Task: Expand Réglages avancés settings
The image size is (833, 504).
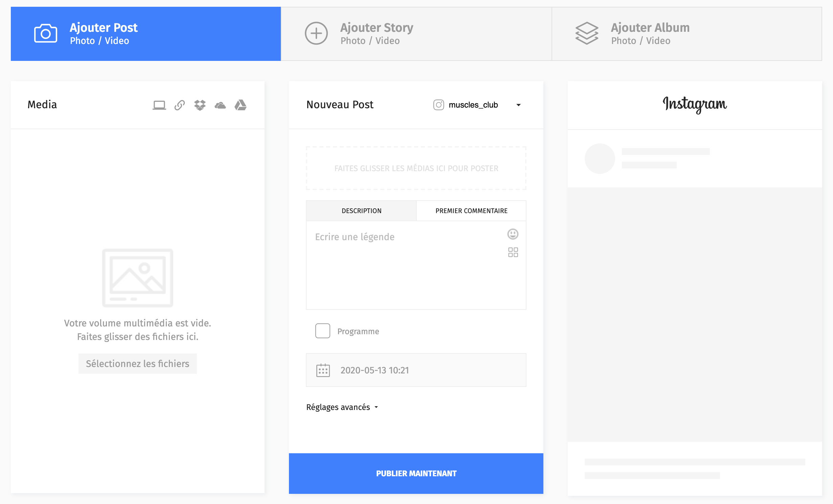Action: [x=342, y=407]
